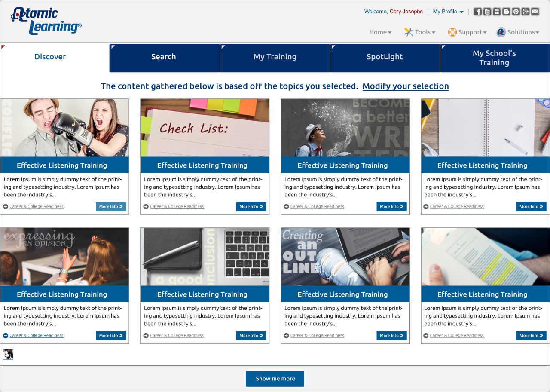Open the boxing gloves course thumbnail
The image size is (550, 392).
[64, 128]
